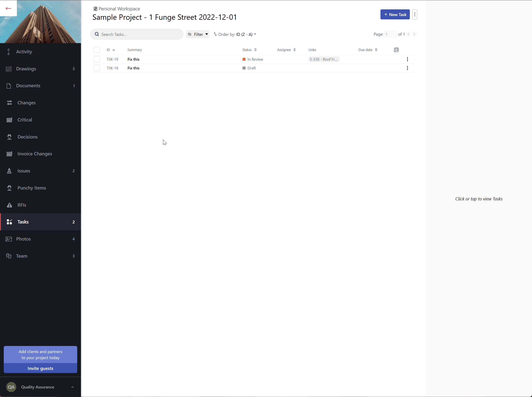Expand the Quality Assurance account menu chevron
Screen dimensions: 532x397
coord(72,387)
